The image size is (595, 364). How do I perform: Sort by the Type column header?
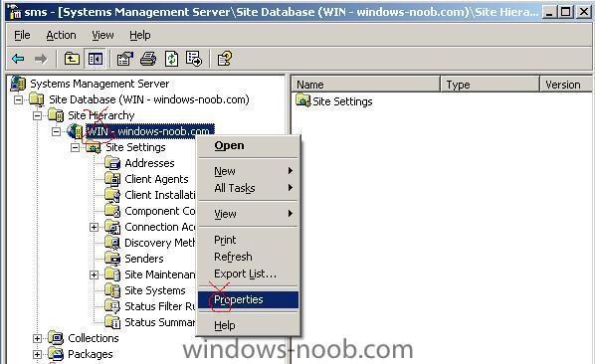tap(490, 85)
